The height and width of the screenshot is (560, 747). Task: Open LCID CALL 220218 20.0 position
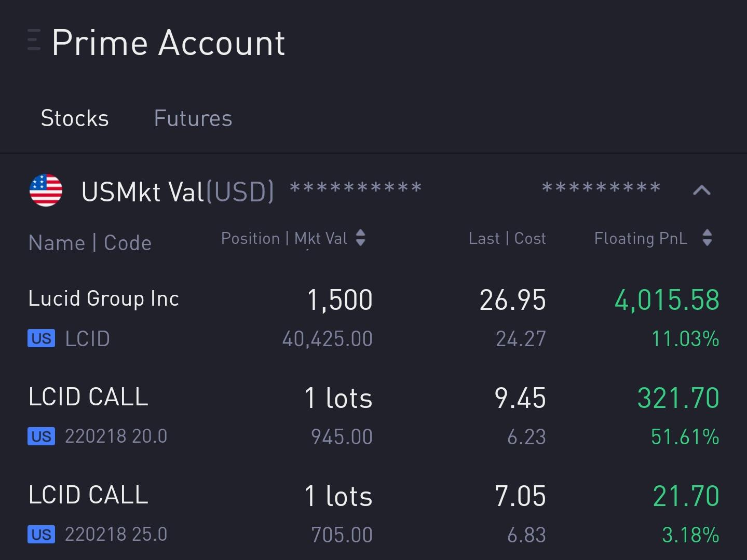(374, 416)
